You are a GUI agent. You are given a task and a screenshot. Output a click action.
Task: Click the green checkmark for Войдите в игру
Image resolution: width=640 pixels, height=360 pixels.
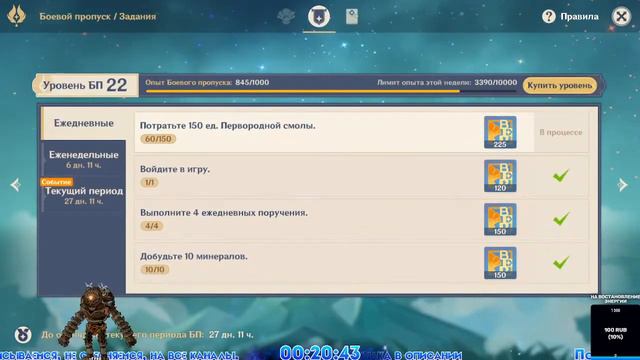[561, 176]
